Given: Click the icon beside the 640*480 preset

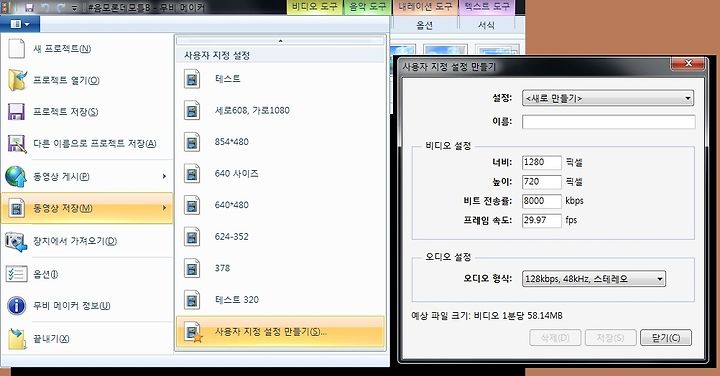Looking at the screenshot, I should (192, 205).
